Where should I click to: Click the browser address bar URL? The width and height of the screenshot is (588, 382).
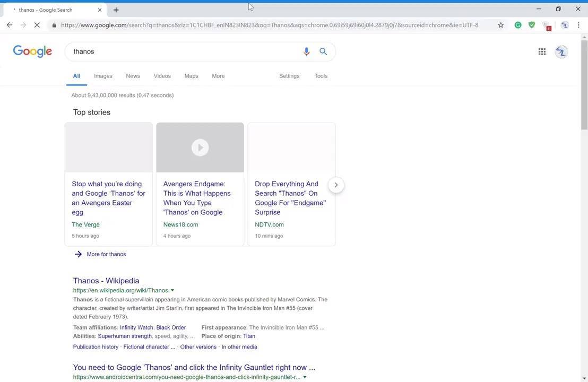[x=270, y=25]
